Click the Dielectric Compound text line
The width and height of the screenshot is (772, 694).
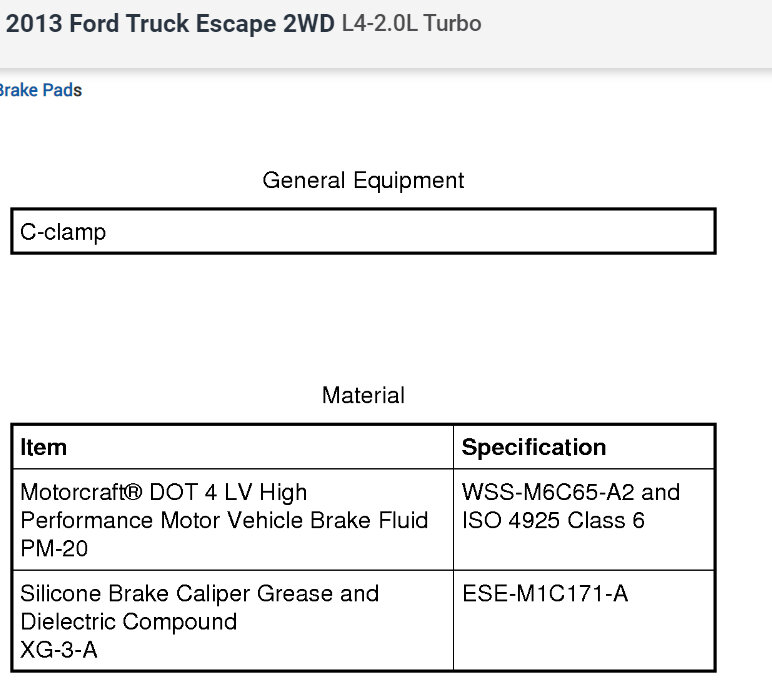128,621
